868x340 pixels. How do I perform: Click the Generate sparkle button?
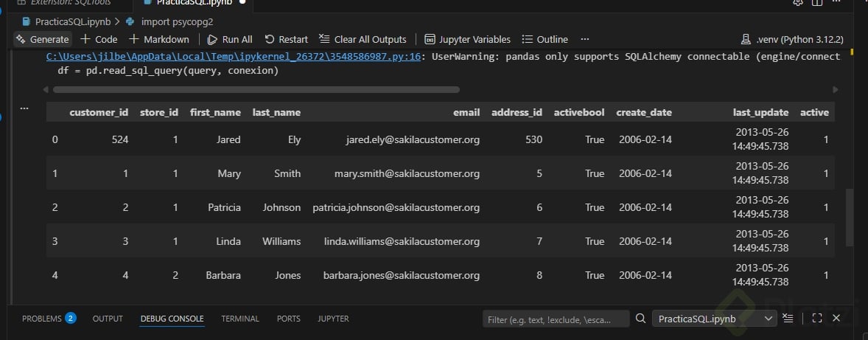click(x=43, y=39)
